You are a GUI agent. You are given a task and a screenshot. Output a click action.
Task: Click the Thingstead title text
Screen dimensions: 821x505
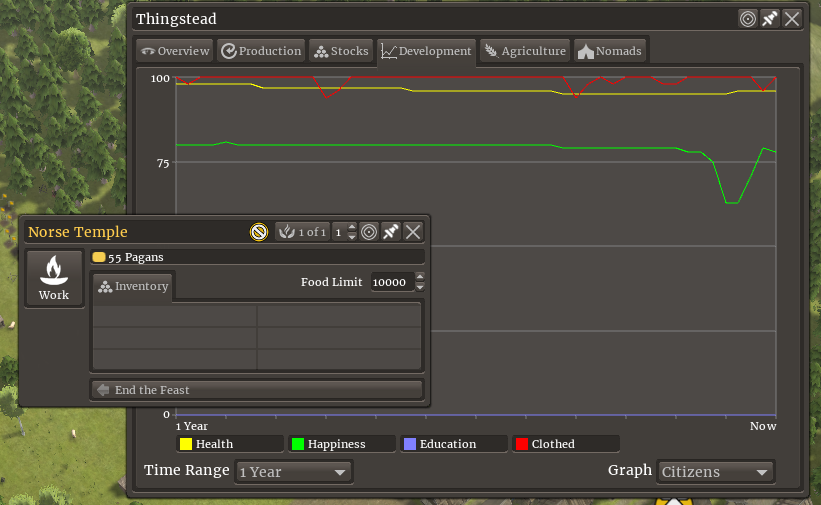[x=176, y=19]
